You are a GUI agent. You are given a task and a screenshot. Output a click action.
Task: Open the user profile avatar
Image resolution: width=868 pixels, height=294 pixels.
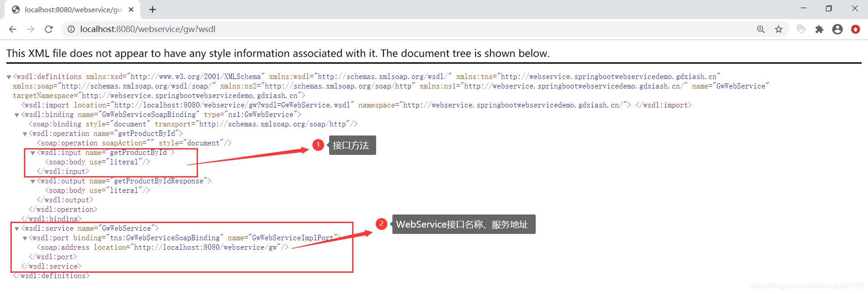[837, 29]
